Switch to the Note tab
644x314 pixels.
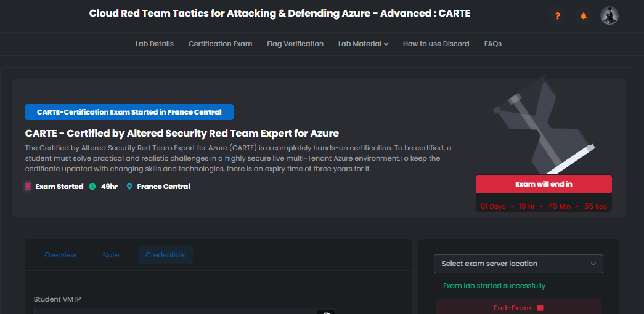pos(111,255)
